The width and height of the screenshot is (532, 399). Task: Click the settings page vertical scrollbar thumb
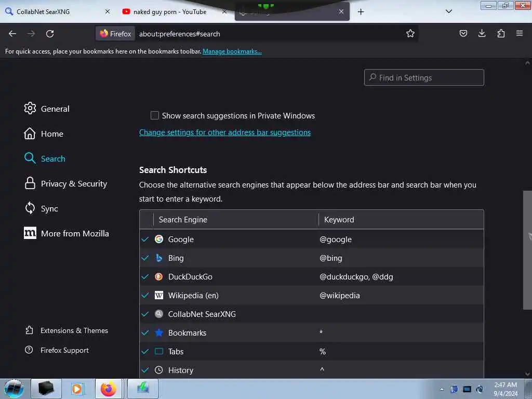coord(527,250)
